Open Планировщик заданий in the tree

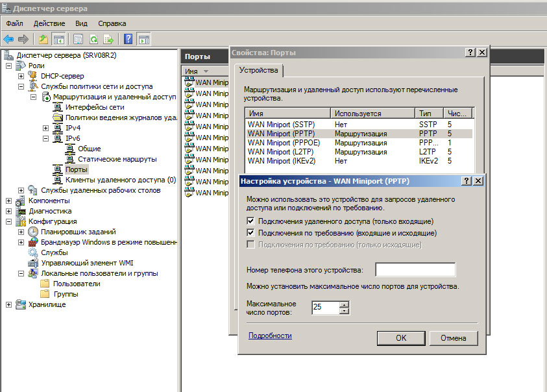[x=78, y=232]
